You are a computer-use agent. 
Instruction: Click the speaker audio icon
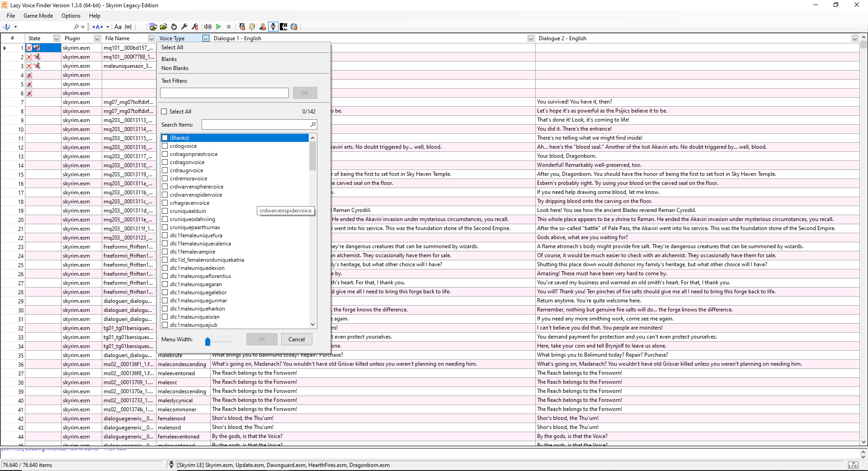[208, 27]
